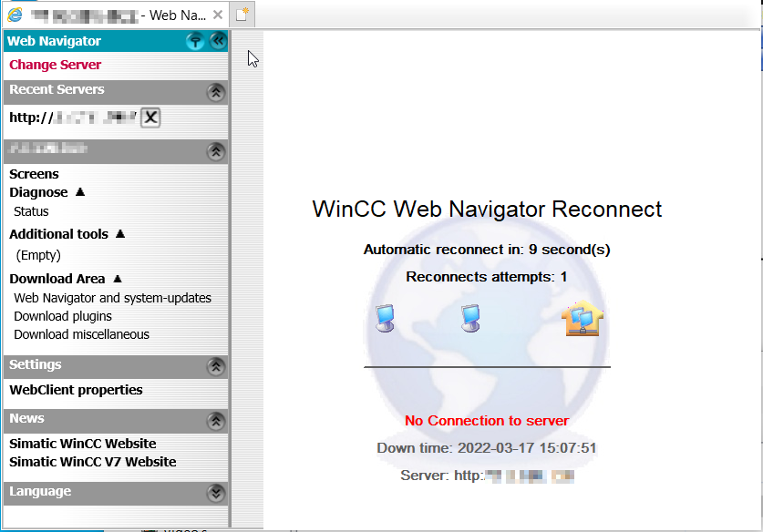Collapse the News section
Viewport: 763px width, 532px height.
(x=216, y=421)
